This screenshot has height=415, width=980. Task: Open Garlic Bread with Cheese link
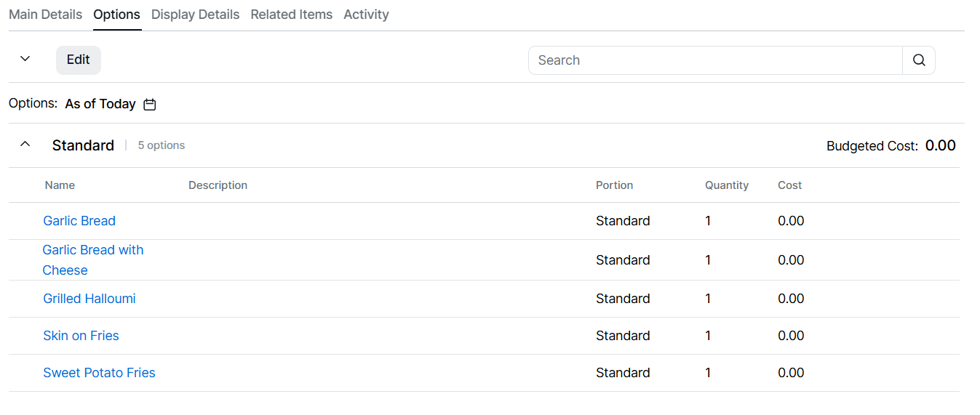[x=92, y=251]
